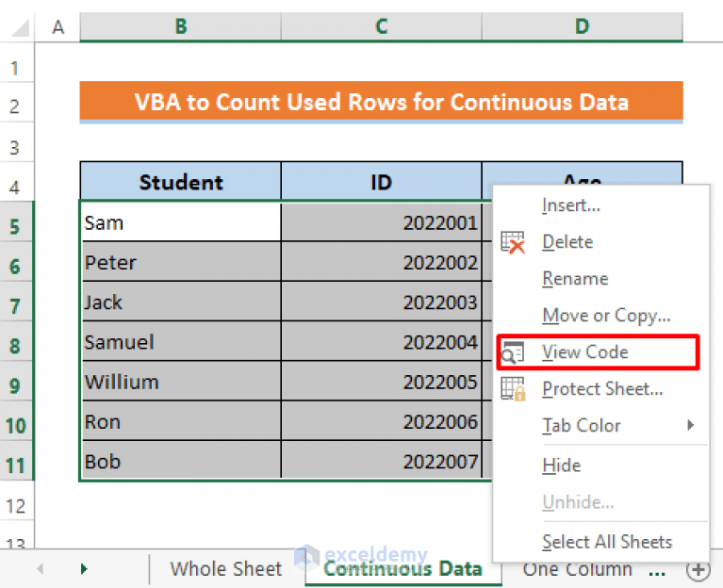Image resolution: width=723 pixels, height=588 pixels.
Task: Click the cell containing Ron
Action: pos(181,421)
